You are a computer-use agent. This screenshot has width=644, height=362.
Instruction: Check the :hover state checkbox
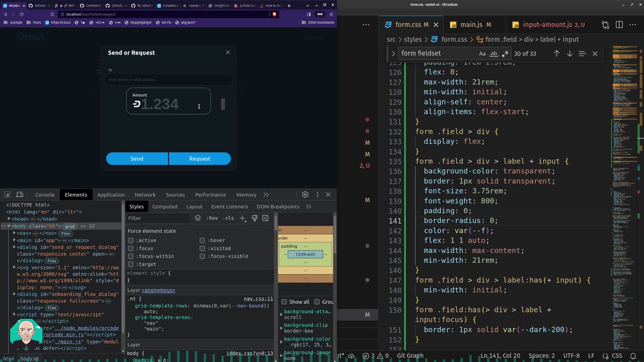click(x=202, y=240)
